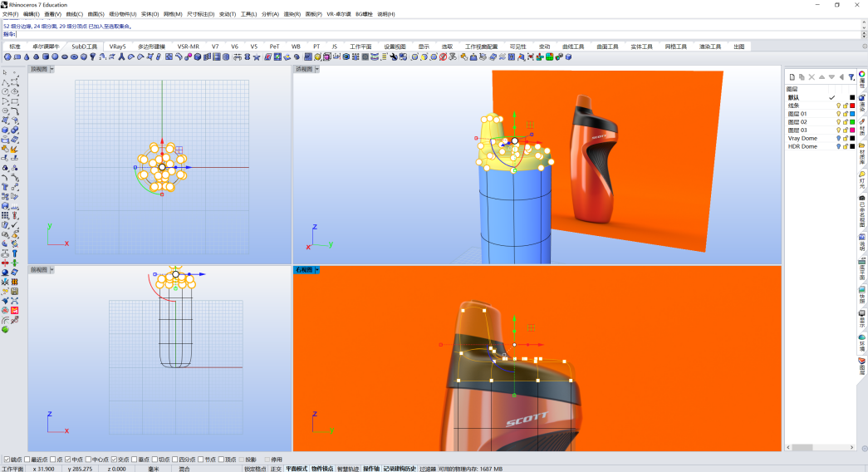Open the material library folder side tab
868x472 pixels.
tap(862, 154)
